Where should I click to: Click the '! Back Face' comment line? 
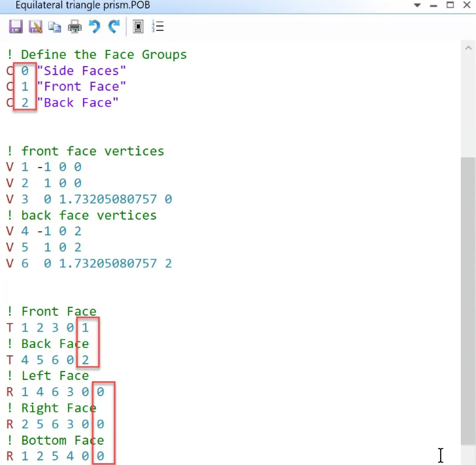(x=48, y=344)
